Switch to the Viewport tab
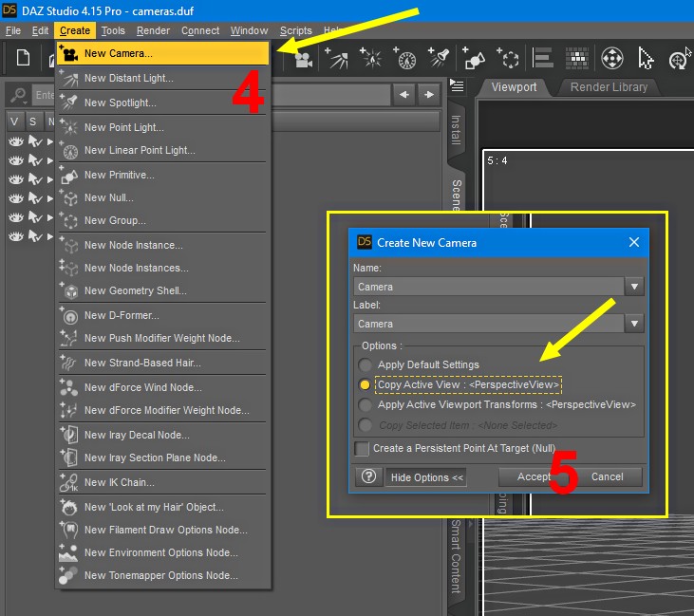 (514, 87)
